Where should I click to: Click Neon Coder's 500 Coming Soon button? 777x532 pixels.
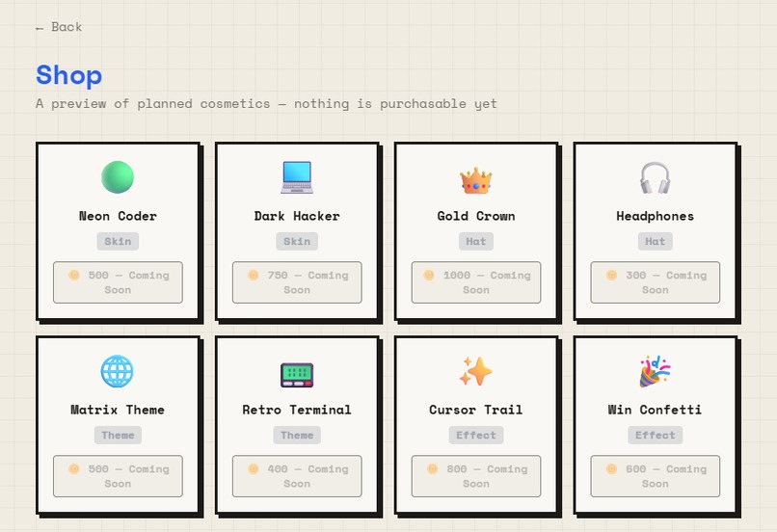click(118, 282)
